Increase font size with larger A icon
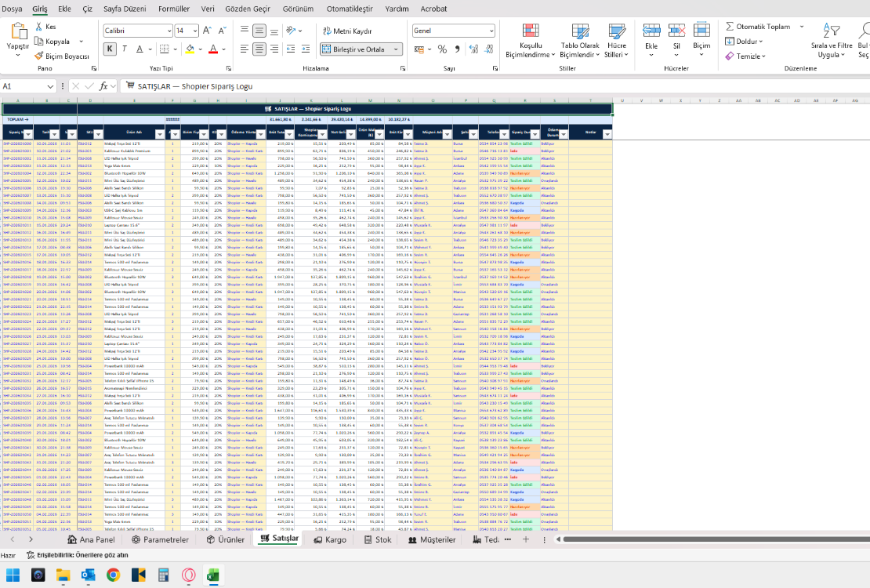The width and height of the screenshot is (870, 588). coord(206,31)
